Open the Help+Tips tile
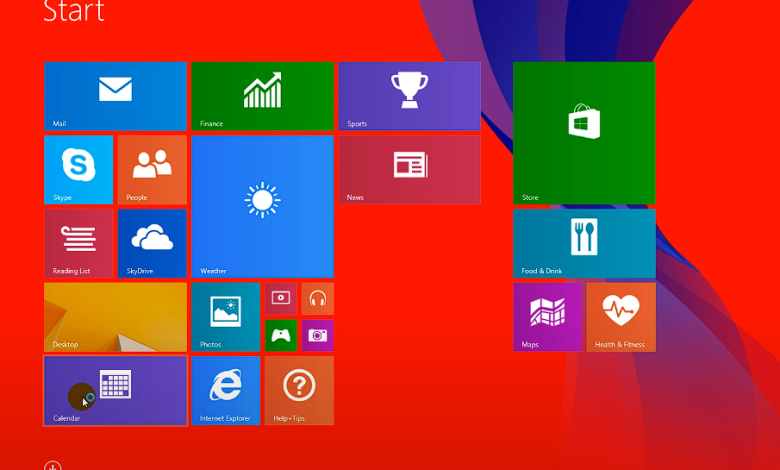The image size is (780, 470). (x=299, y=390)
